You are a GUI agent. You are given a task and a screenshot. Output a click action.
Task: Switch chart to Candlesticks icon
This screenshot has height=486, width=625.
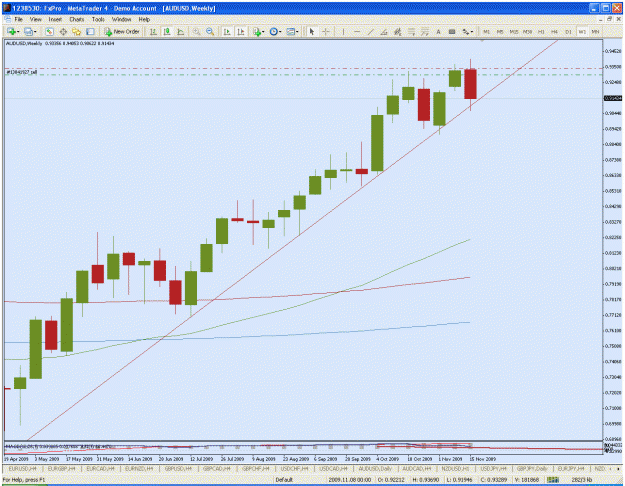click(x=167, y=31)
